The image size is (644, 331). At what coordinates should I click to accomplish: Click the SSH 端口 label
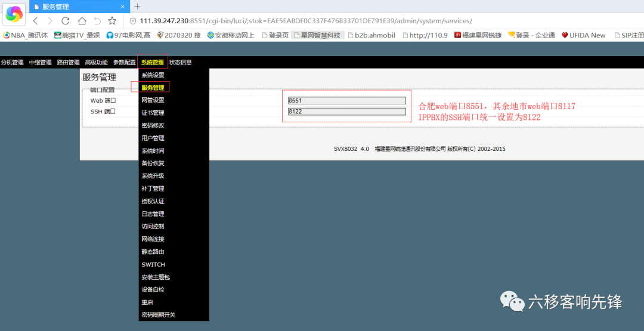(x=103, y=112)
